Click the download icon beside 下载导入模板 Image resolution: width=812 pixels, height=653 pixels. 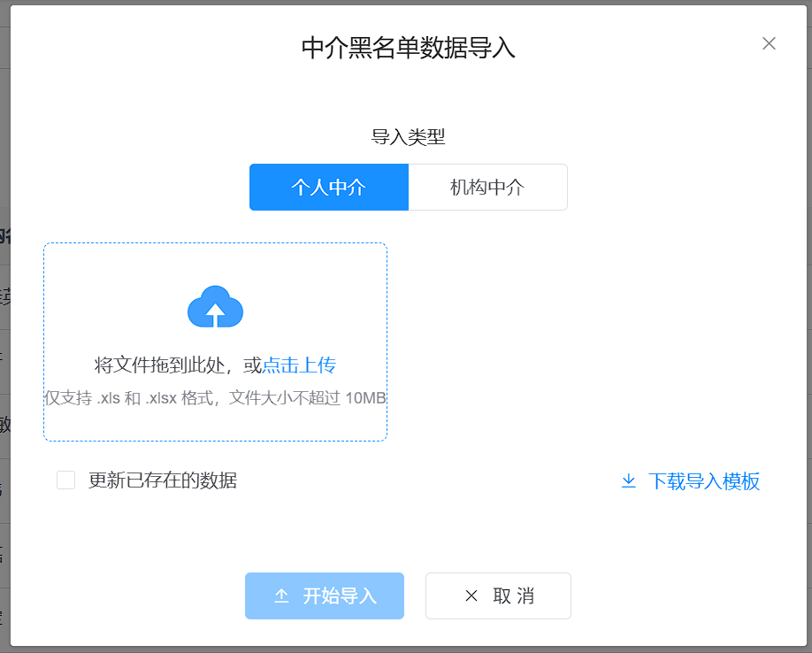point(629,481)
